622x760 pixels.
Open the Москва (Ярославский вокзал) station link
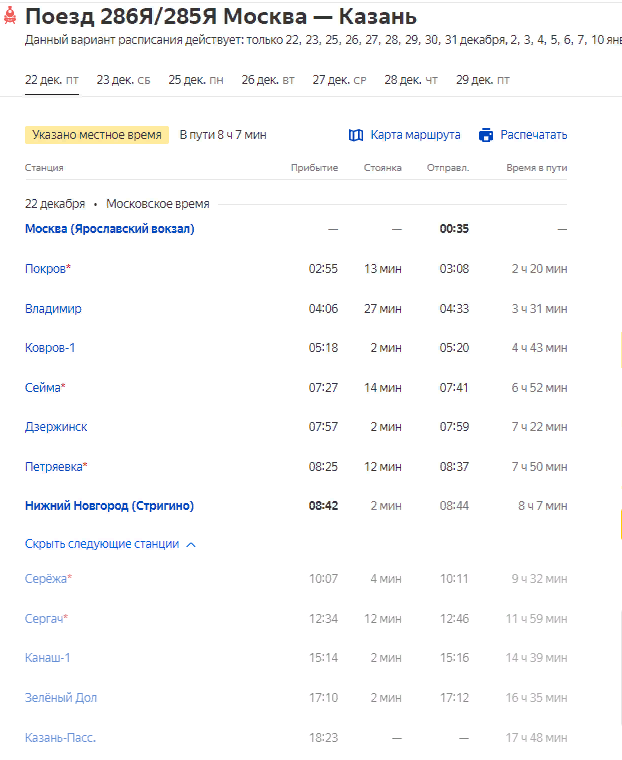point(110,229)
